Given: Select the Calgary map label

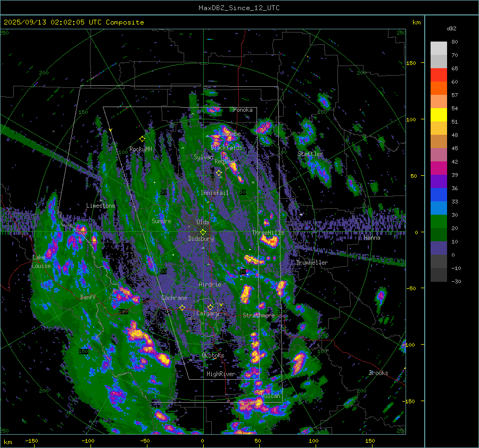Looking at the screenshot, I should coord(208,313).
